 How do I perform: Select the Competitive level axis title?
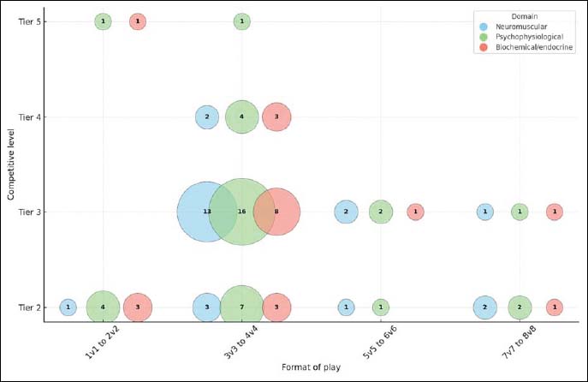point(10,163)
